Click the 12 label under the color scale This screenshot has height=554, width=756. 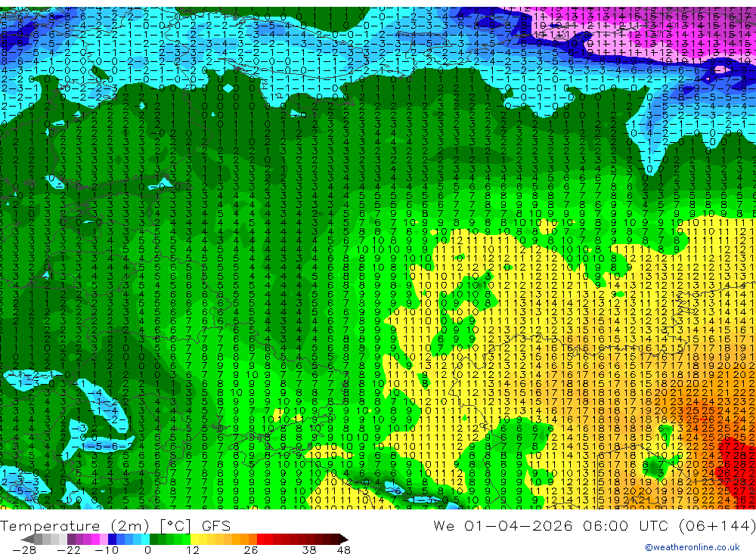tap(193, 550)
